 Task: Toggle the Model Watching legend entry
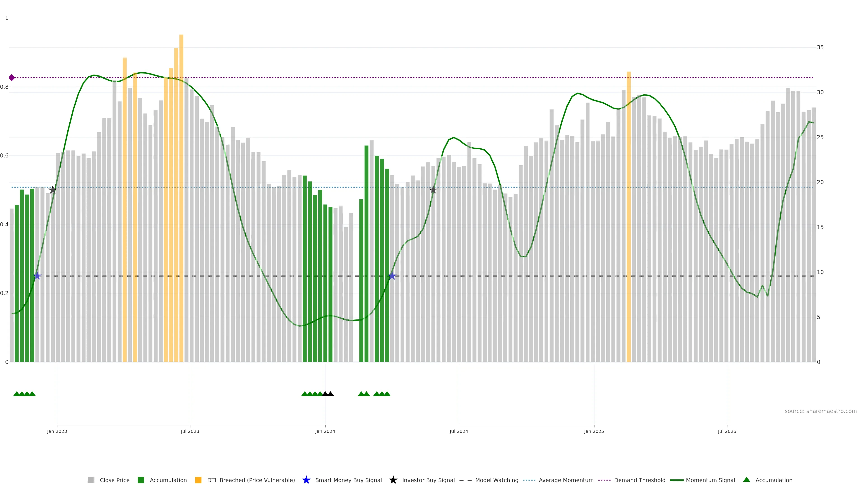(x=497, y=480)
